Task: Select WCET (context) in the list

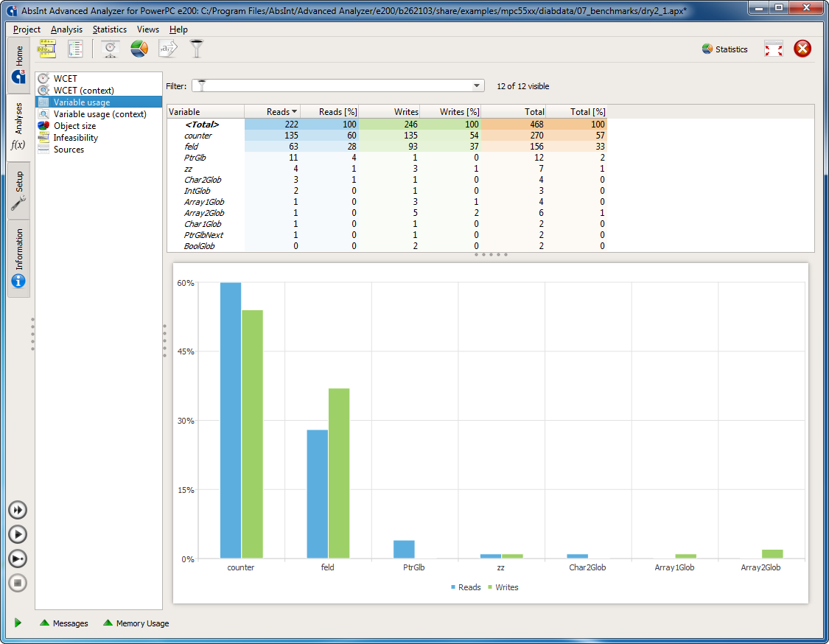Action: click(x=98, y=91)
